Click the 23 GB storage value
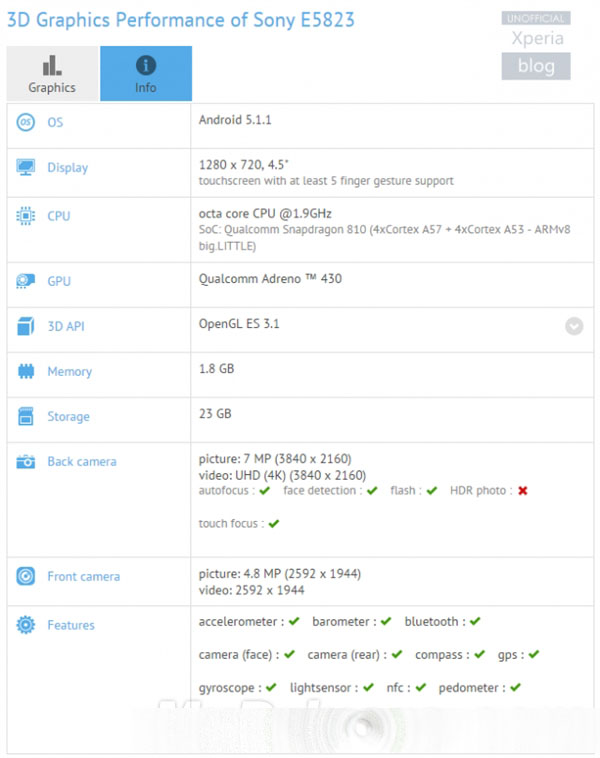600x758 pixels. tap(215, 414)
